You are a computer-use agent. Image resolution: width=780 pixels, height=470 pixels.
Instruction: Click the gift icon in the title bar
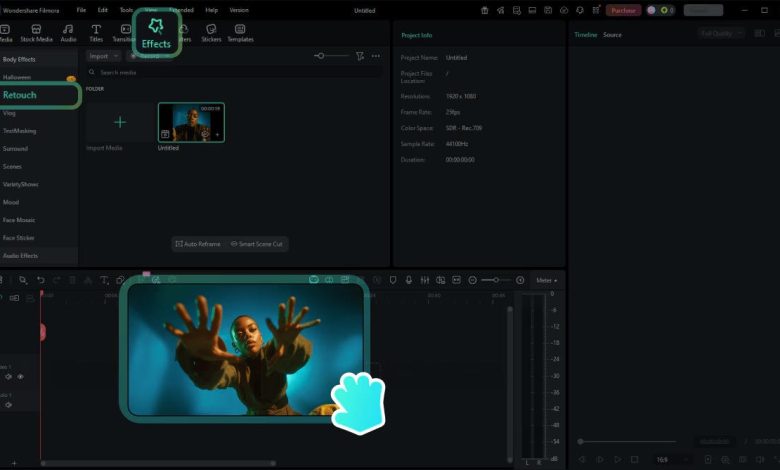485,10
